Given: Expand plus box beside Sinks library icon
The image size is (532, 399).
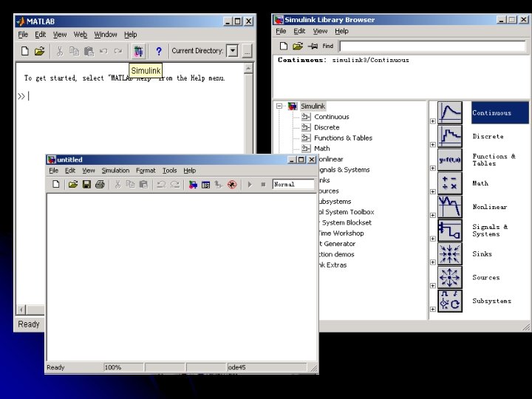Looking at the screenshot, I should click(x=432, y=262).
